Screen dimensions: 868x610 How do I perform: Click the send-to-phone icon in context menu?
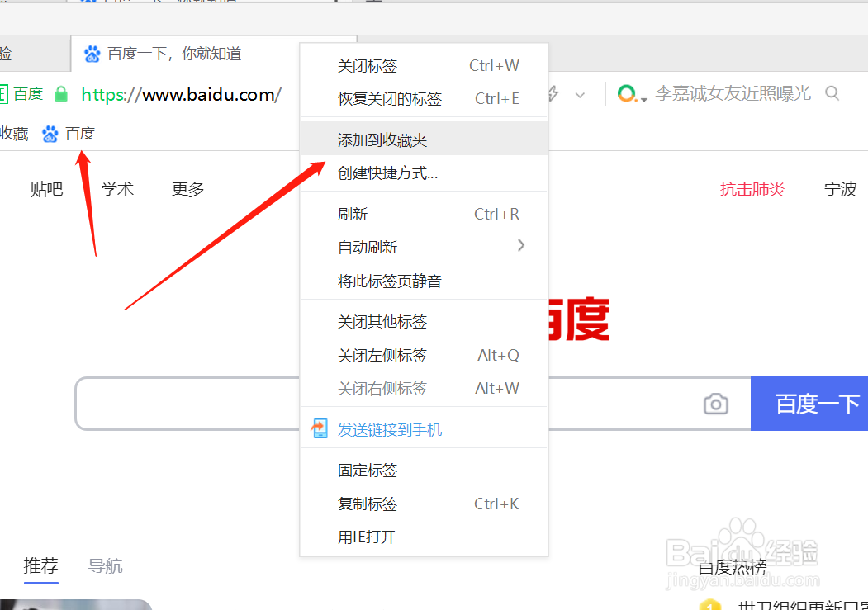point(320,429)
